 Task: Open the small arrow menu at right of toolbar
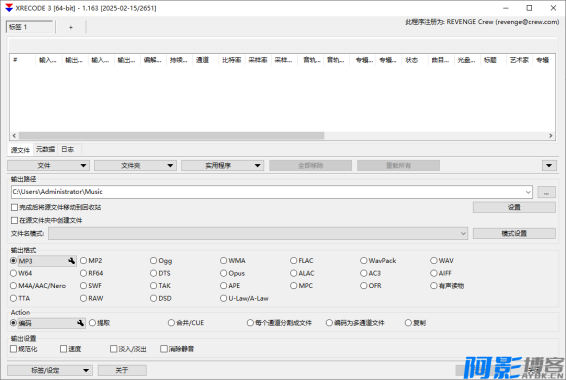pyautogui.click(x=549, y=166)
